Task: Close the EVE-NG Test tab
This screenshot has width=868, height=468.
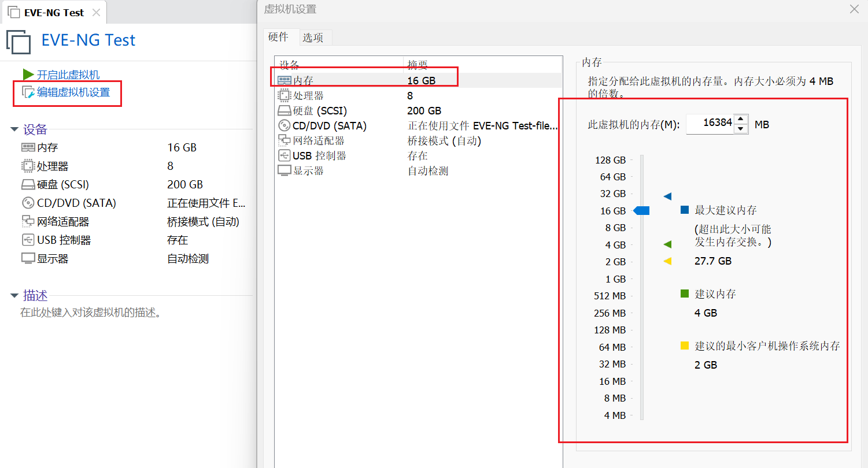Action: click(x=96, y=12)
